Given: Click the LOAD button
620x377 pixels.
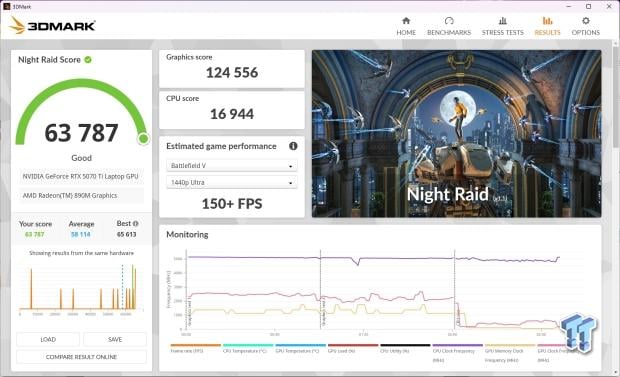Looking at the screenshot, I should coord(48,339).
